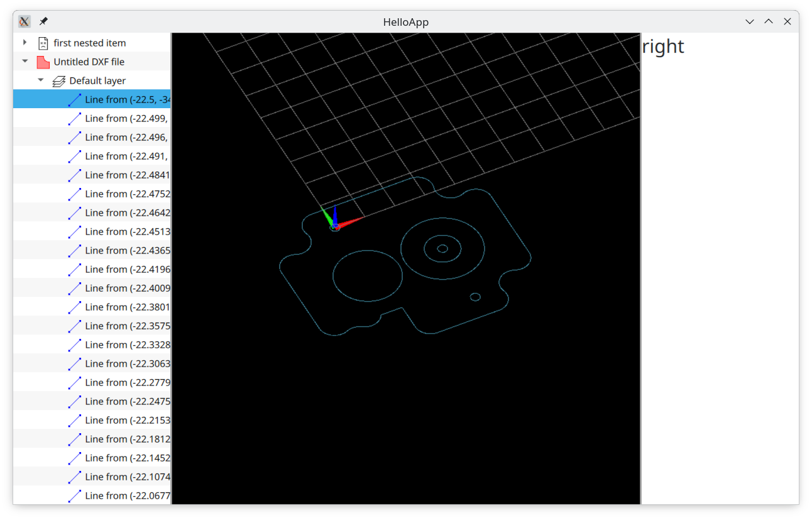Click the small hole near the part's corner
Screen dimensions: 812x520
coord(475,297)
